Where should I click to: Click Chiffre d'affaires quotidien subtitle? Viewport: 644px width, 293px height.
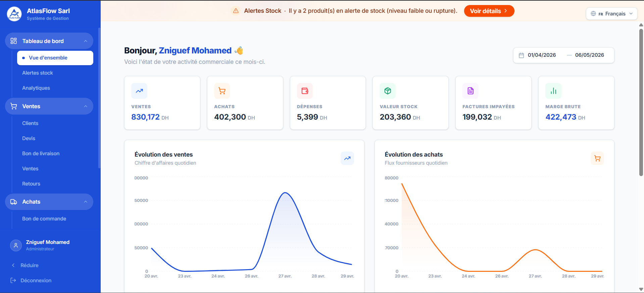tap(165, 163)
